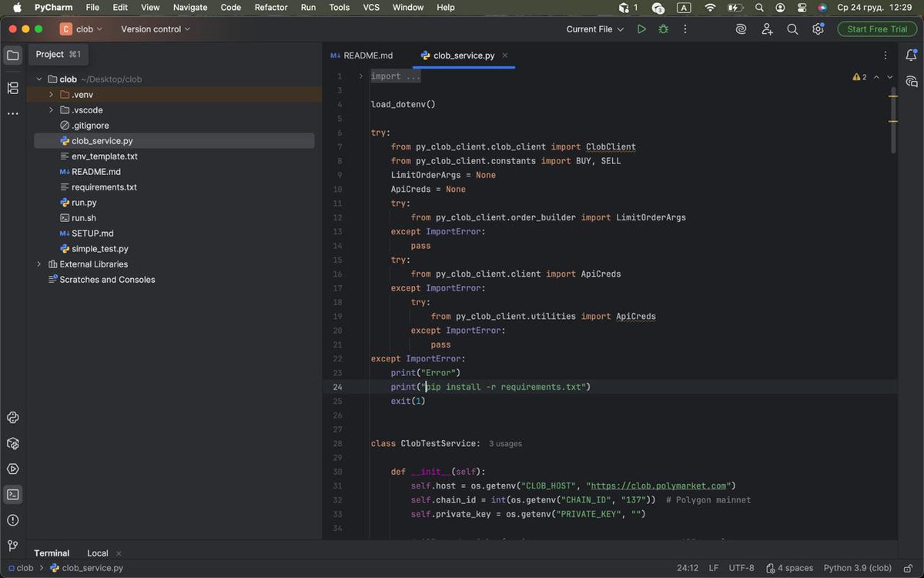Screen dimensions: 924x578
Task: Toggle the Terminal tool window button
Action: 12,495
